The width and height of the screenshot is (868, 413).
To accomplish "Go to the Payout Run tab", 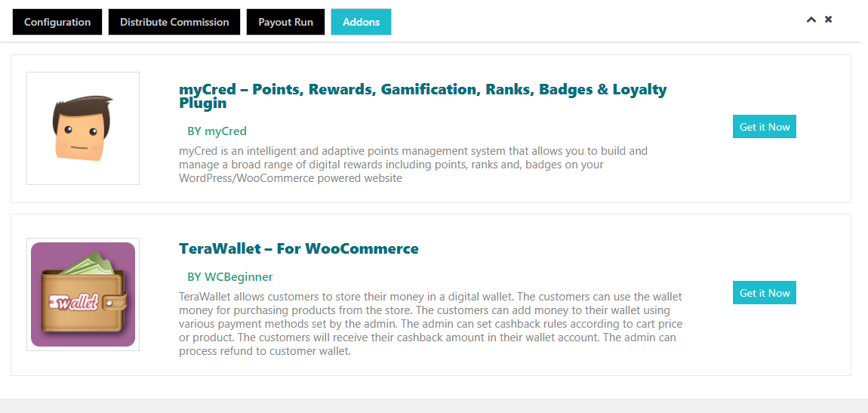I will point(285,22).
